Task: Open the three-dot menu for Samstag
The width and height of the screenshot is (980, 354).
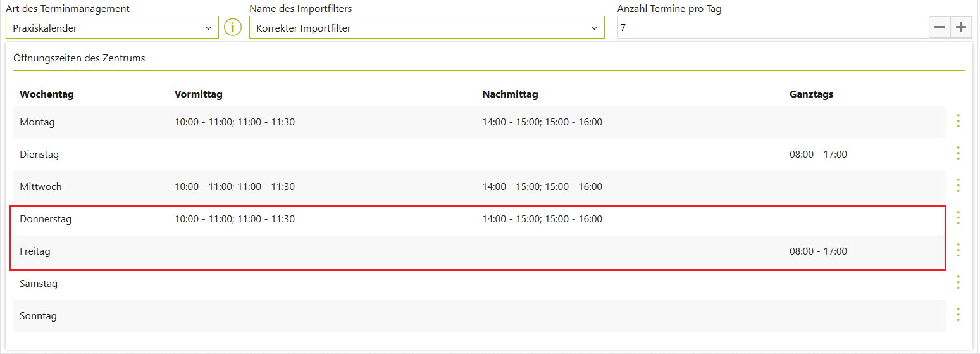Action: click(958, 282)
